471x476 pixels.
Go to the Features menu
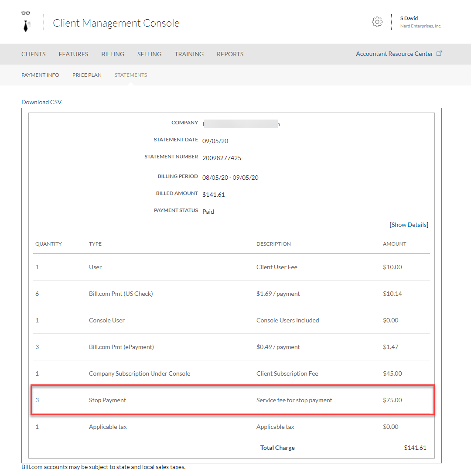[x=73, y=54]
